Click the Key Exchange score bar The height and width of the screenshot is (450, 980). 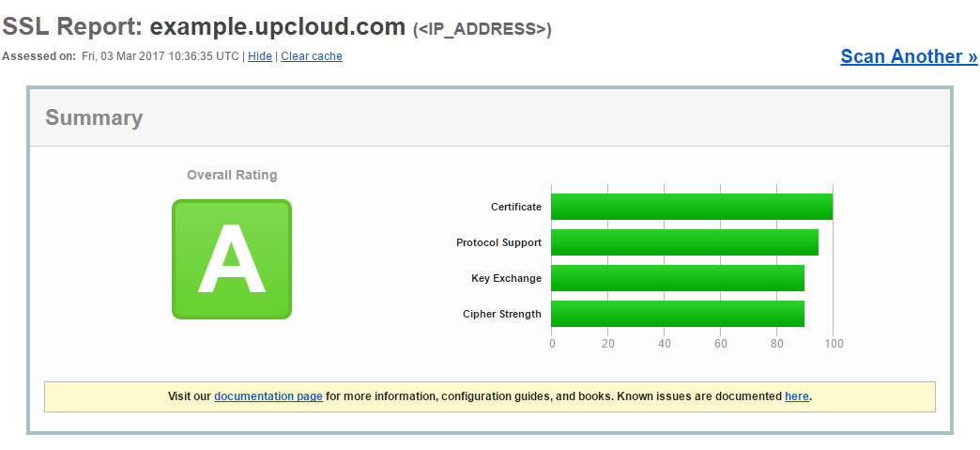tap(678, 278)
